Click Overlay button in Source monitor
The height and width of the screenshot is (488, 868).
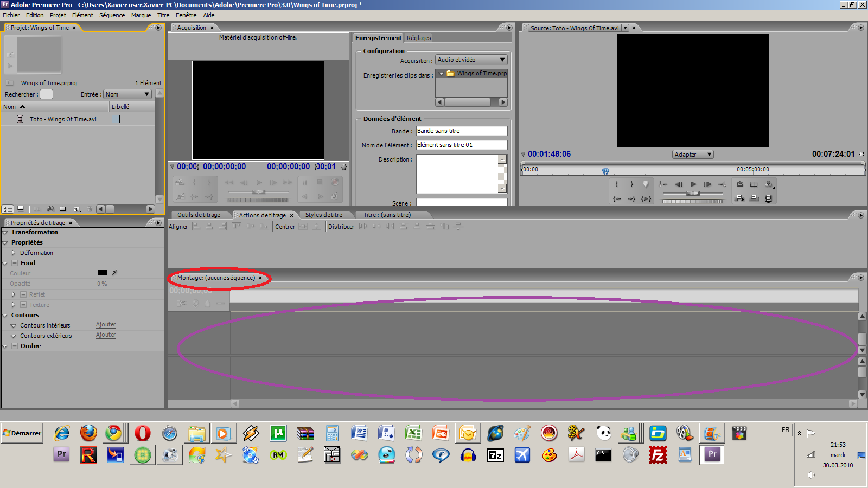click(754, 199)
